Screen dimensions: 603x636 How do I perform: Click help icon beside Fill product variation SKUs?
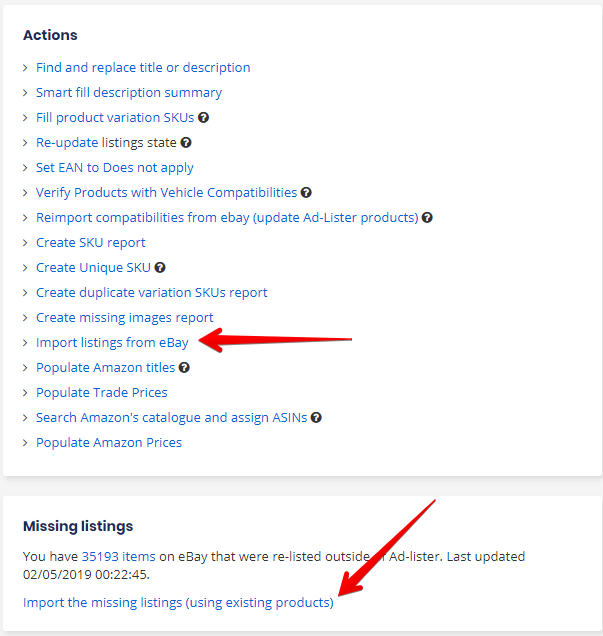[x=203, y=118]
